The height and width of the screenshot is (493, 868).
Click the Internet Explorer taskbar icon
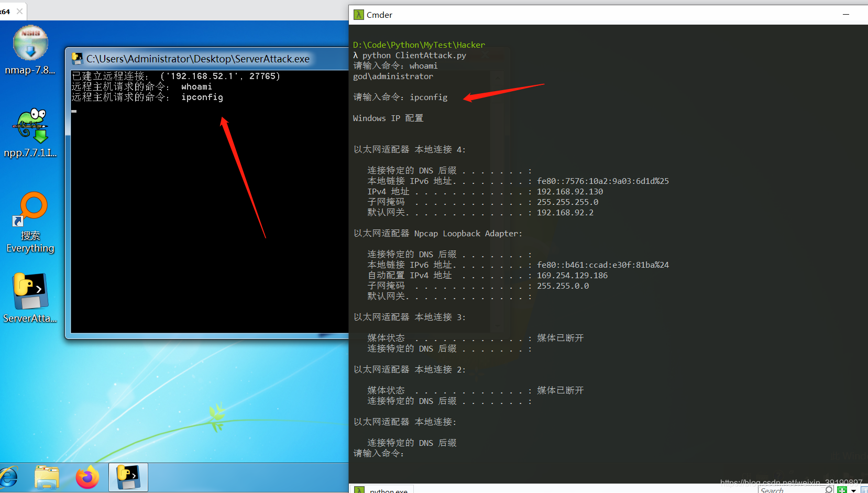[8, 477]
